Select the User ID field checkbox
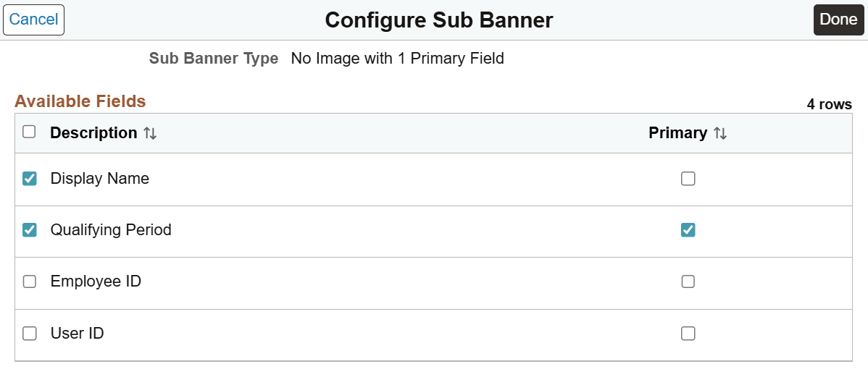868x377 pixels. pyautogui.click(x=30, y=334)
